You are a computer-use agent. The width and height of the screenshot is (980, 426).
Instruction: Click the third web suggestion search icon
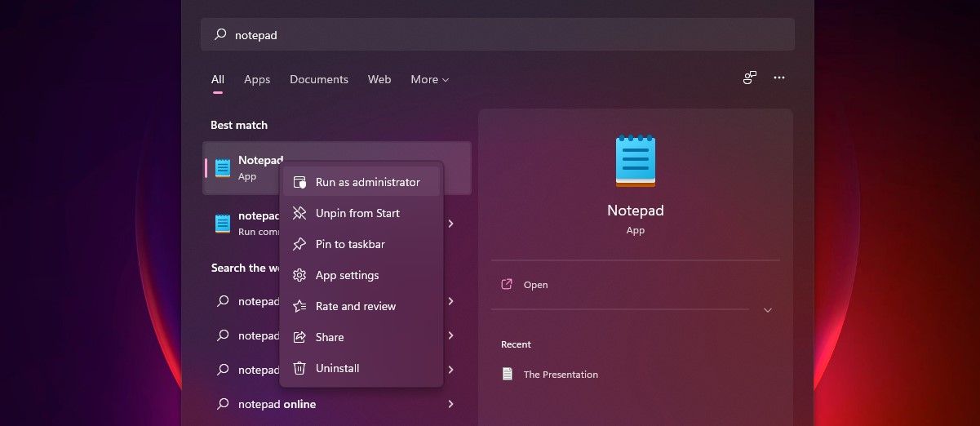(223, 370)
